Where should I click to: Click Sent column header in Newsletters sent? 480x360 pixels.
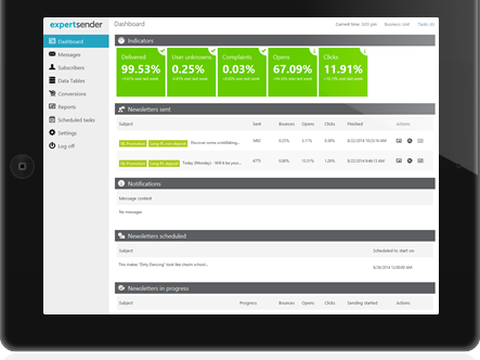pyautogui.click(x=257, y=124)
